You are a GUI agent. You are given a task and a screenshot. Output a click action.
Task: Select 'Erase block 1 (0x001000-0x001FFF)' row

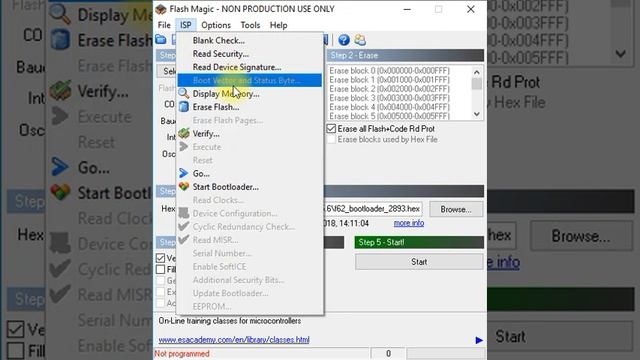pyautogui.click(x=389, y=80)
